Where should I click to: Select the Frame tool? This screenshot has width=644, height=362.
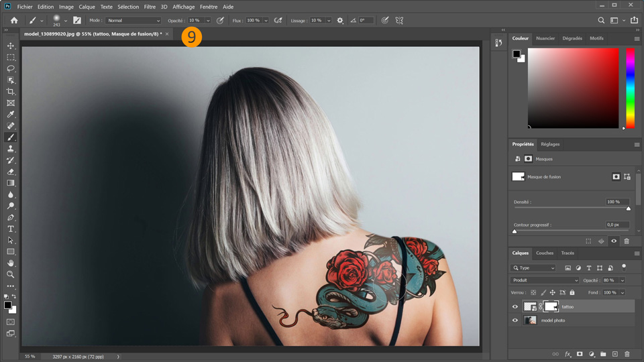coord(11,103)
